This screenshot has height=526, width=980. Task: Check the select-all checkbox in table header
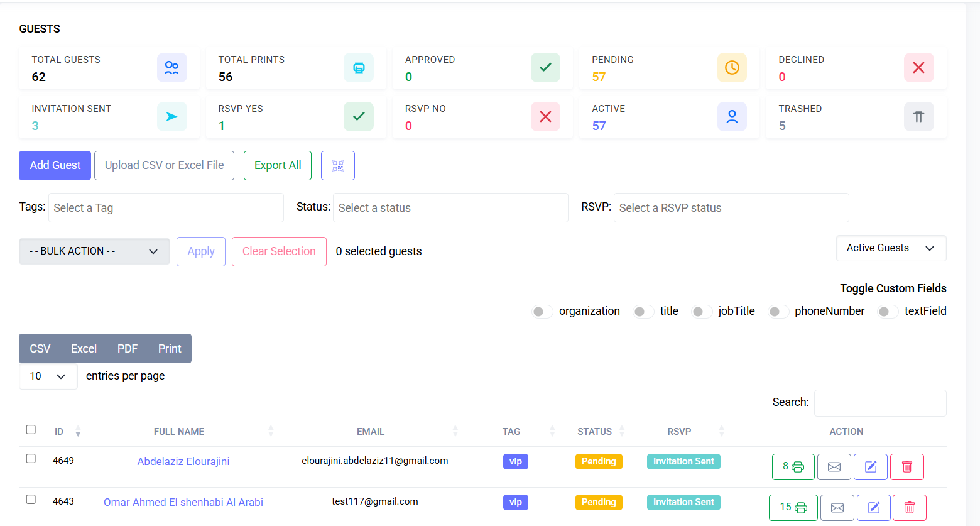pos(31,430)
